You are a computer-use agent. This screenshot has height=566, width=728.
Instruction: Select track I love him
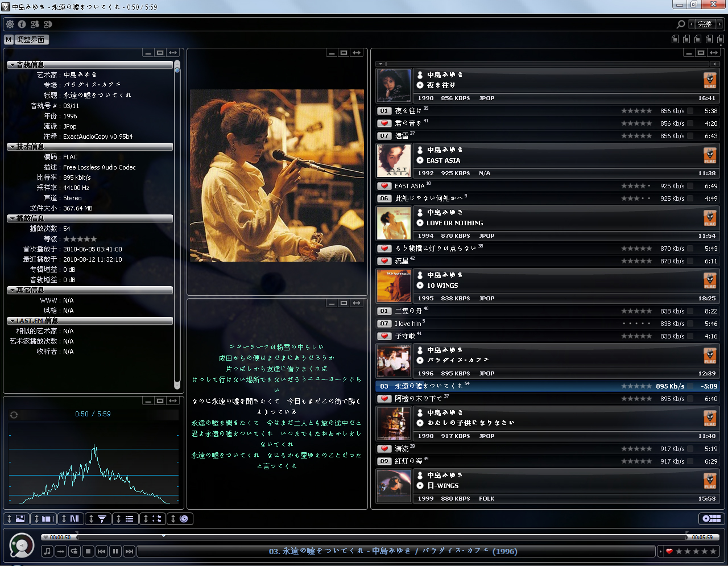pos(547,324)
